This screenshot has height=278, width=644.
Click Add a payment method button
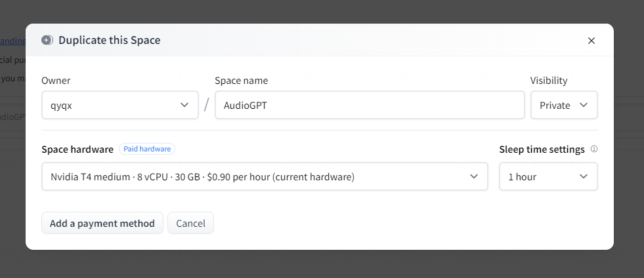click(x=102, y=223)
